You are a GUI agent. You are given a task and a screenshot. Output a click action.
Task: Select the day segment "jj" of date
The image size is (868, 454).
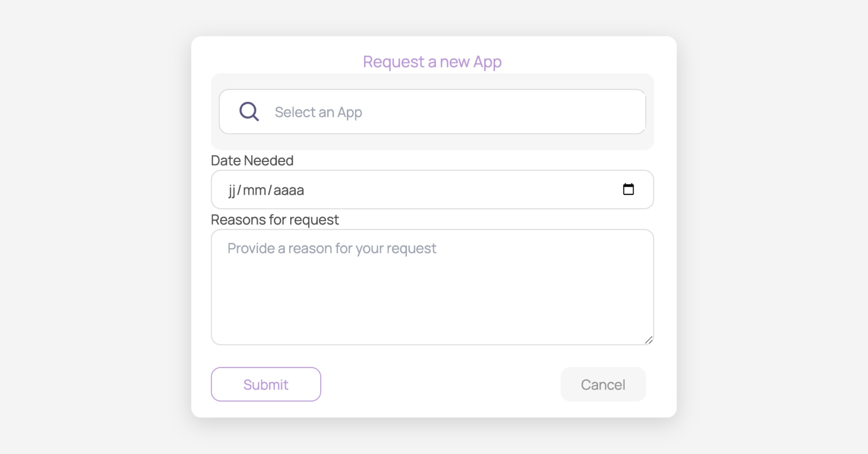coord(232,190)
